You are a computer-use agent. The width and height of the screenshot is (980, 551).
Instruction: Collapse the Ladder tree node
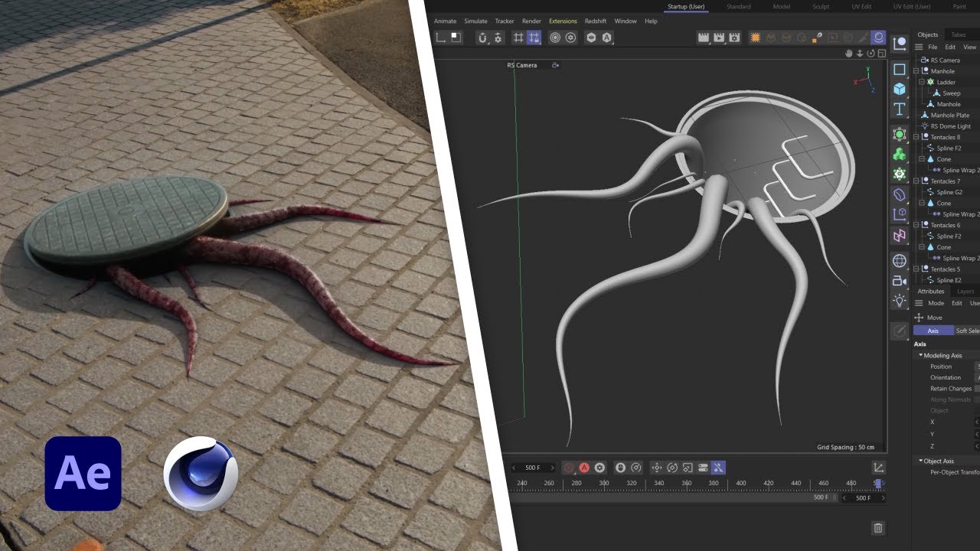(922, 82)
